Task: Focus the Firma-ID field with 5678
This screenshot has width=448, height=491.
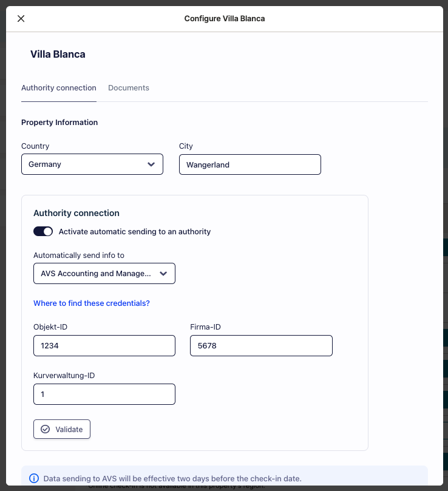Action: tap(261, 346)
